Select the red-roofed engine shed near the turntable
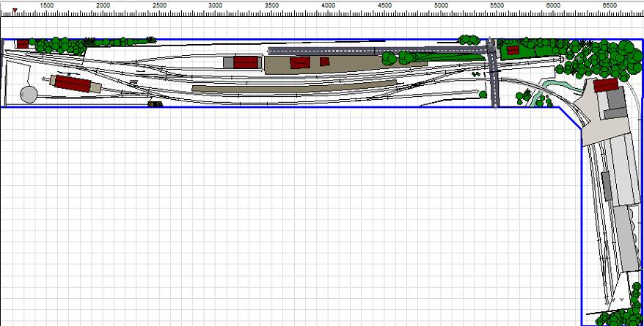The width and height of the screenshot is (644, 326). click(x=73, y=84)
